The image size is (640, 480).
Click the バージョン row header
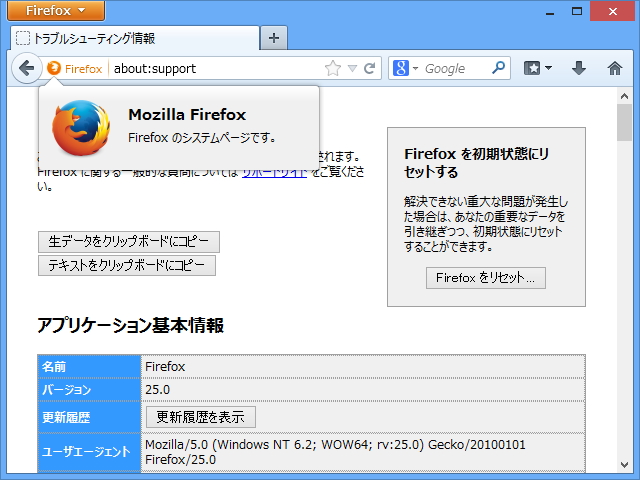89,390
